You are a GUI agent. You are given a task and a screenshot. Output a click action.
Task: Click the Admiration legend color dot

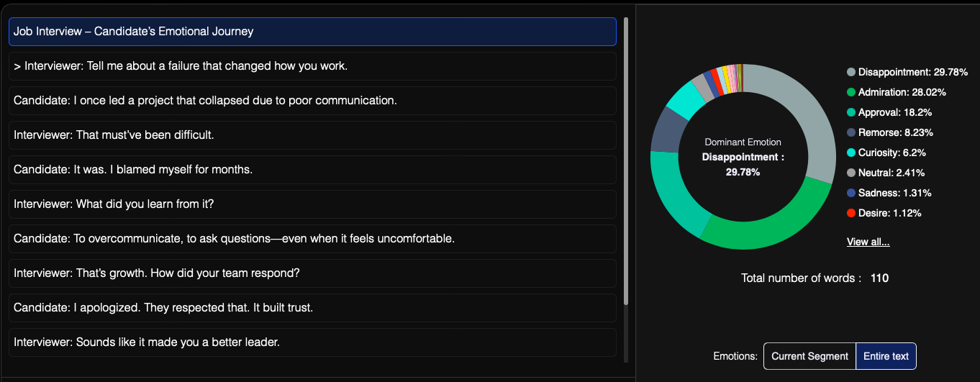coord(851,92)
